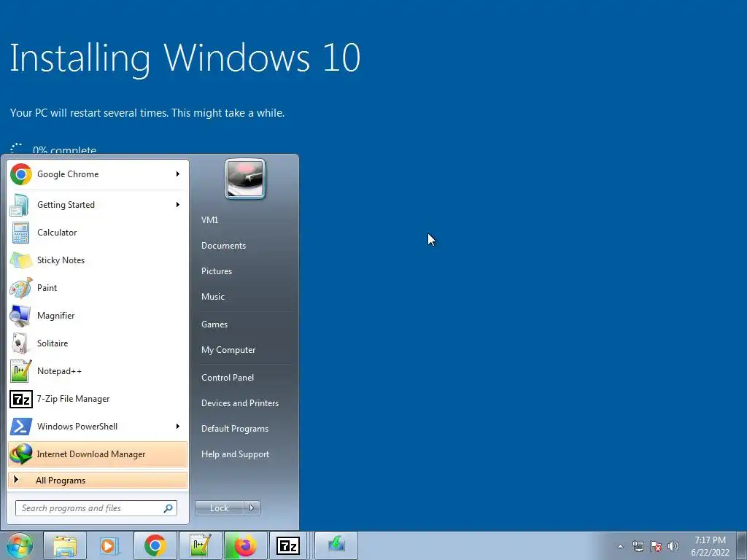Click the network tray icon
Viewport: 747px width, 560px height.
click(638, 546)
